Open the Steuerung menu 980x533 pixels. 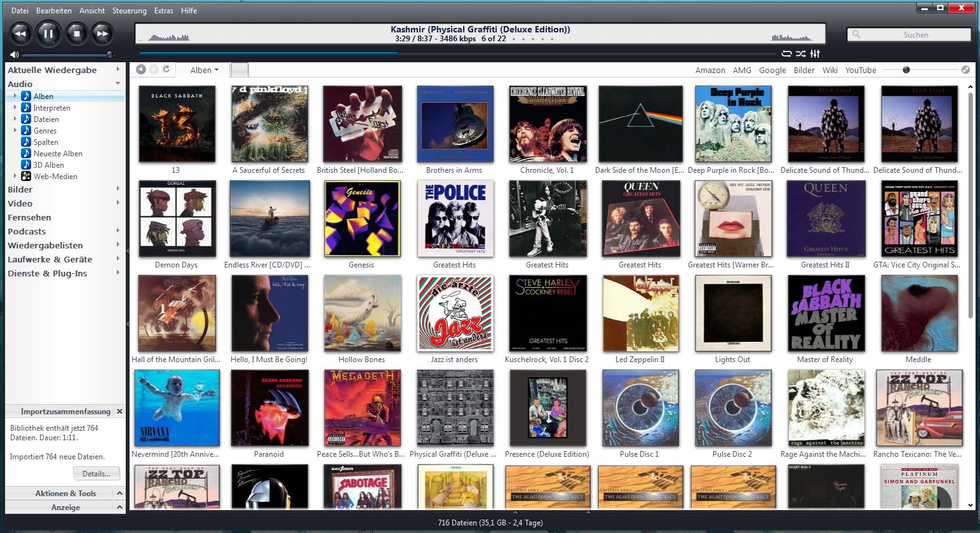click(130, 11)
